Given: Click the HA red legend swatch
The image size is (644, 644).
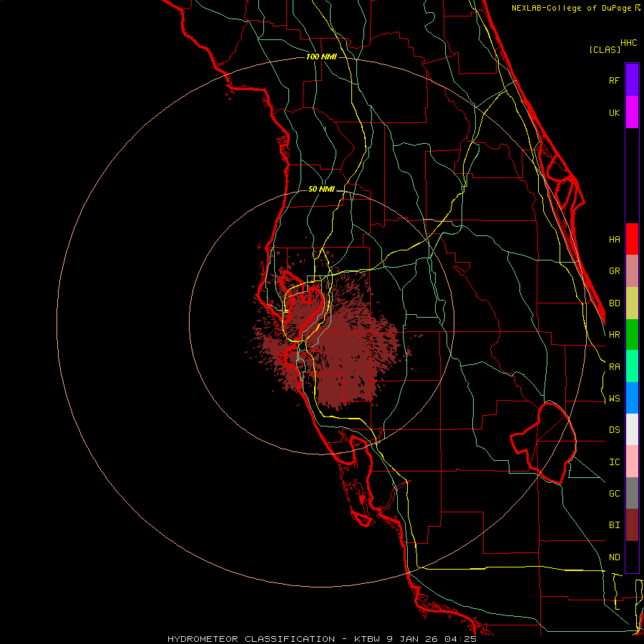Looking at the screenshot, I should 632,239.
